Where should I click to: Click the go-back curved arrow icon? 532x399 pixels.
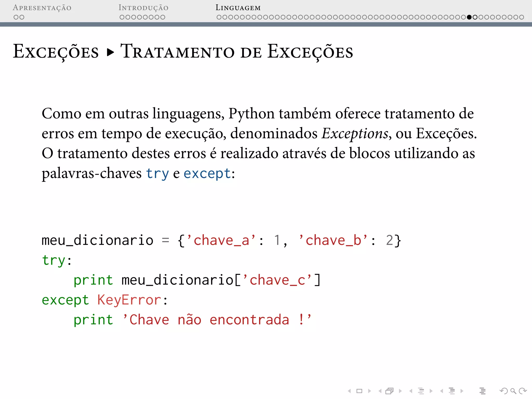[504, 391]
